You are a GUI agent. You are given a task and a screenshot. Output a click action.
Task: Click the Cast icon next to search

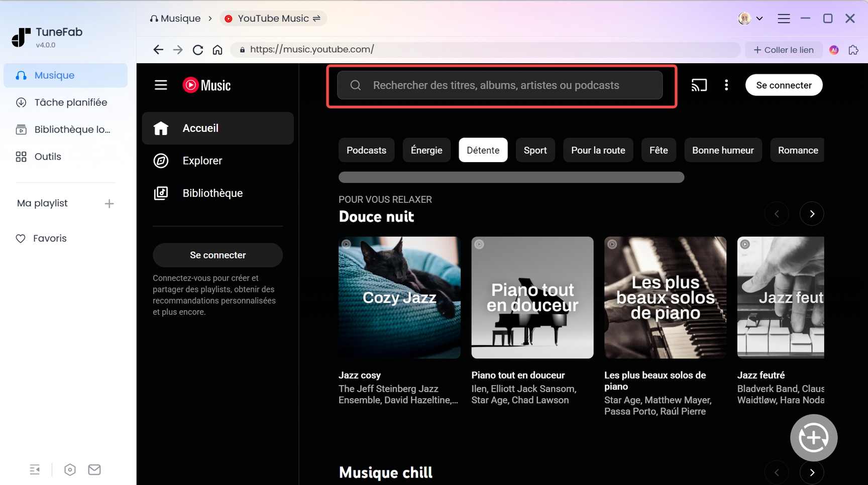(x=699, y=85)
